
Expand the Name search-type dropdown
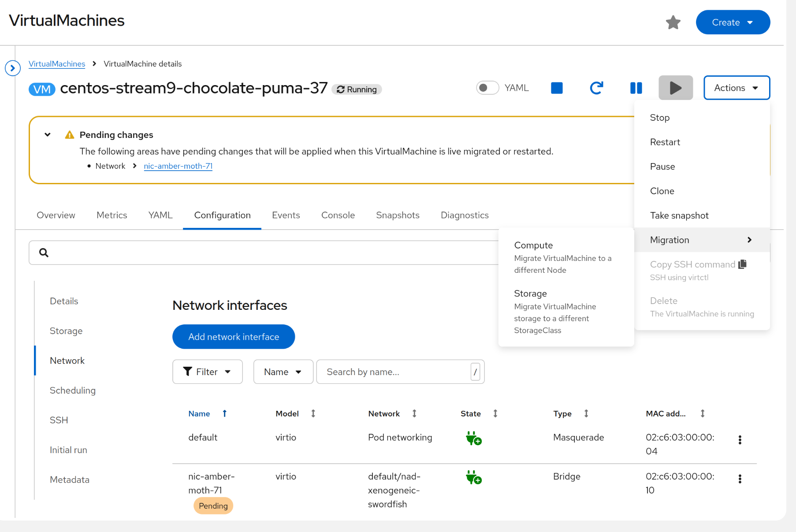tap(283, 372)
